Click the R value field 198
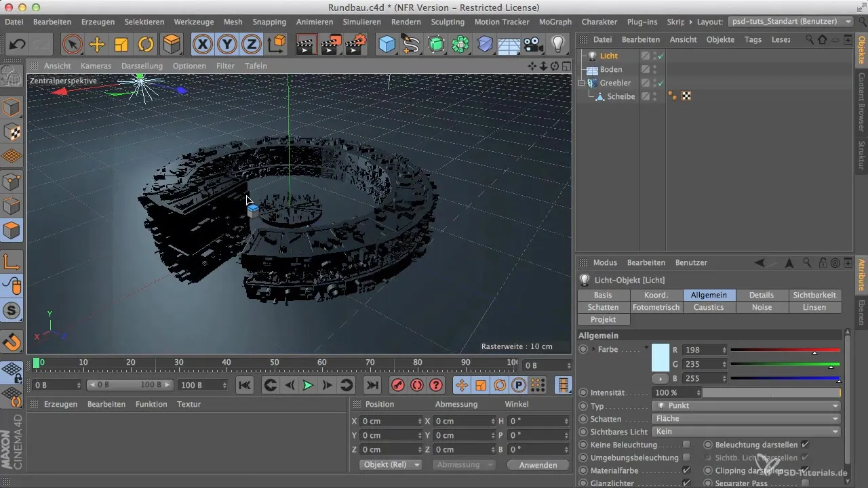 tap(704, 350)
